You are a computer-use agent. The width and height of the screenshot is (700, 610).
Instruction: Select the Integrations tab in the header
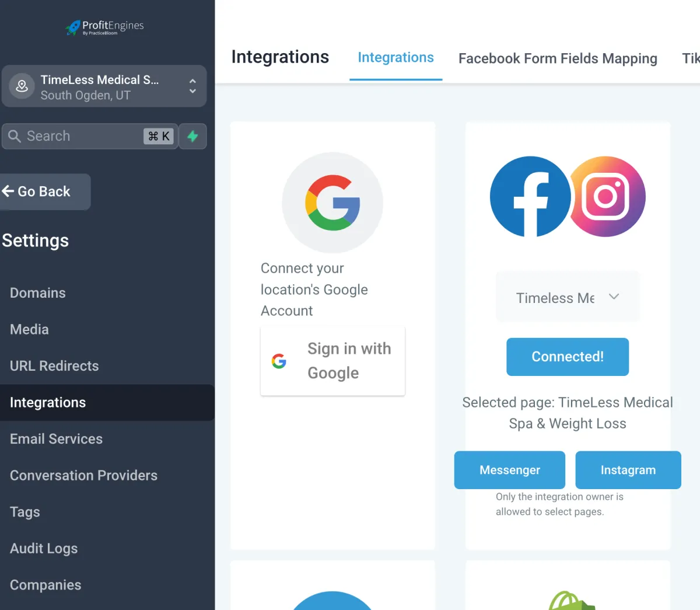tap(395, 57)
